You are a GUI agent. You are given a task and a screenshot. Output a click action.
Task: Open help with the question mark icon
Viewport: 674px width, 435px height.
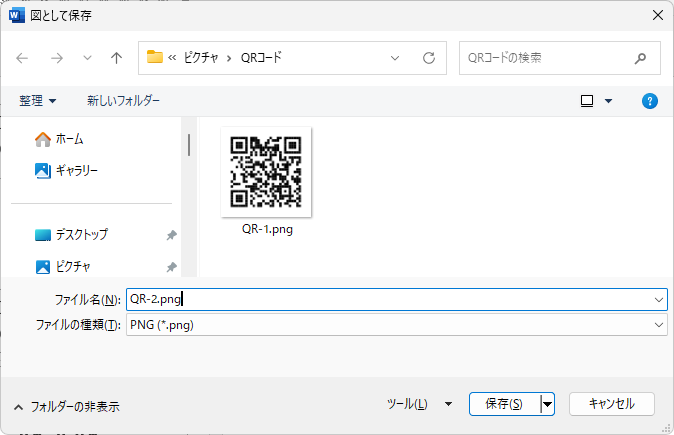point(649,101)
